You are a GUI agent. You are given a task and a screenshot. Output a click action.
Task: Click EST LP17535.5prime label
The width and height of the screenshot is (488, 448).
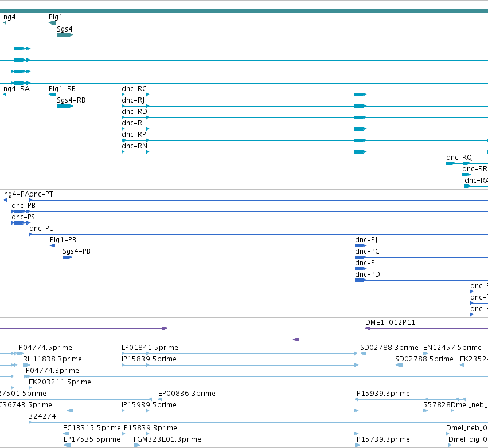point(92,439)
